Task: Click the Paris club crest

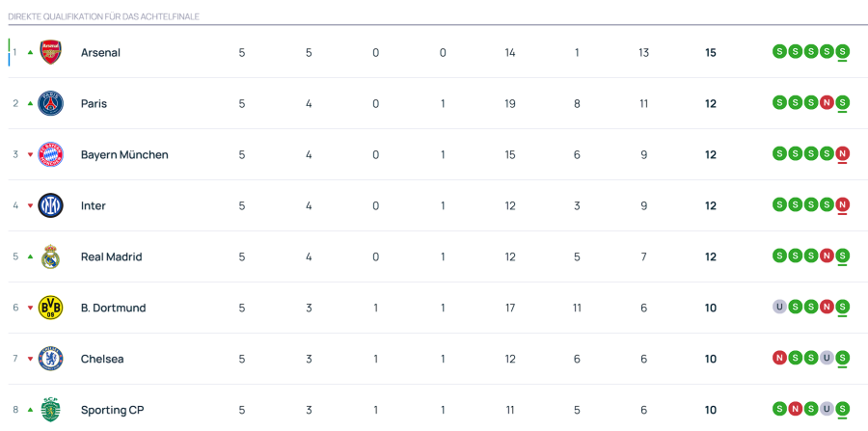Action: 50,103
